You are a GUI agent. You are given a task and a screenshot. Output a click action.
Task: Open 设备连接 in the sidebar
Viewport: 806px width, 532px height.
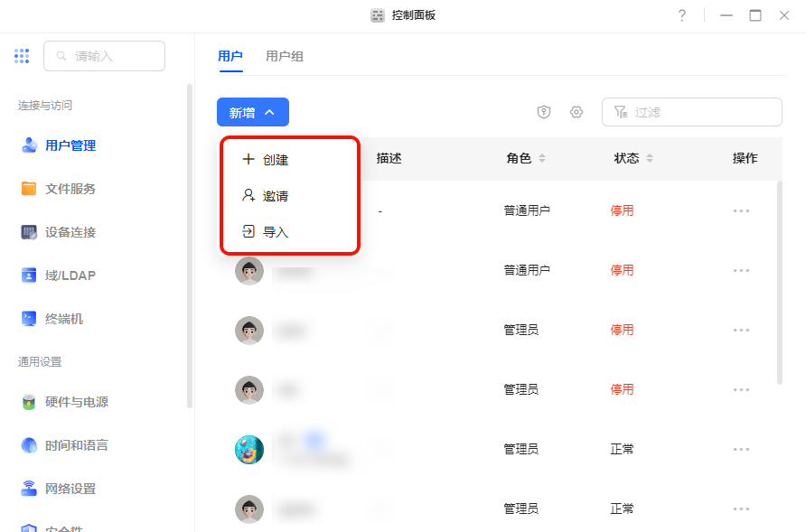point(70,232)
